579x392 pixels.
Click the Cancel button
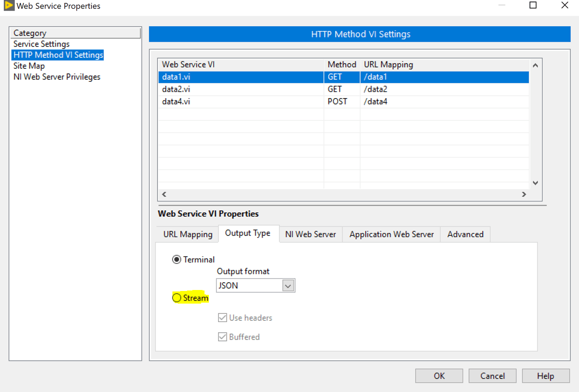coord(492,375)
